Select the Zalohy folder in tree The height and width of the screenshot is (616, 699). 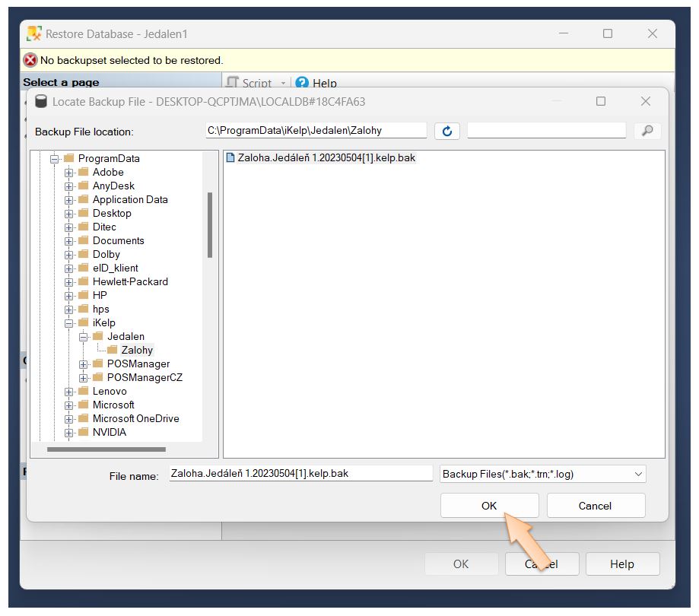coord(137,350)
